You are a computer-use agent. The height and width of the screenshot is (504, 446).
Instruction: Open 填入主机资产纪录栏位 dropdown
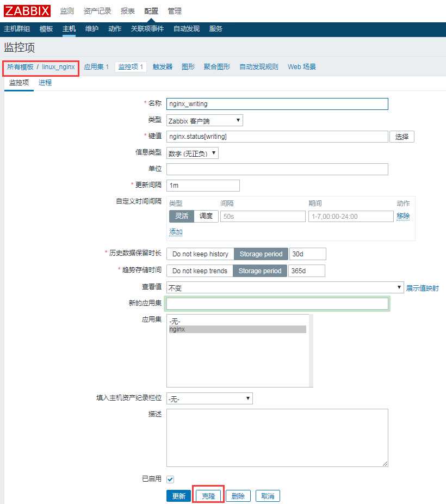click(x=209, y=398)
